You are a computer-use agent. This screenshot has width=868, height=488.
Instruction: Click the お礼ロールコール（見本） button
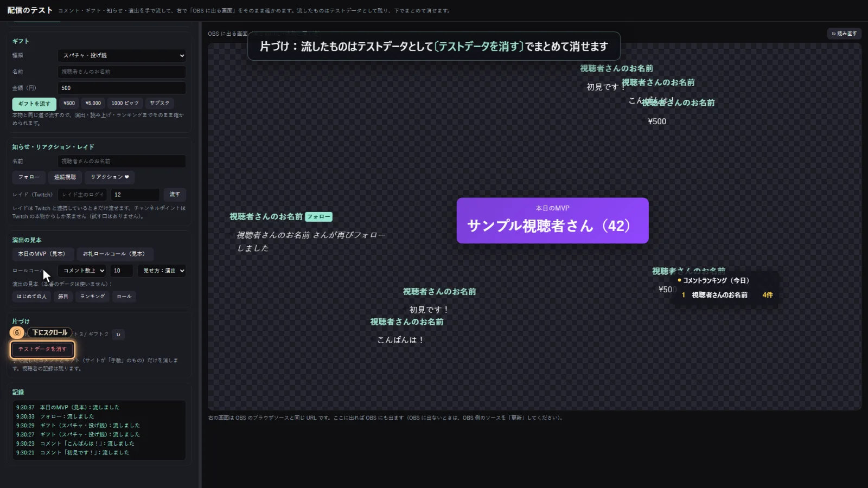coord(114,254)
